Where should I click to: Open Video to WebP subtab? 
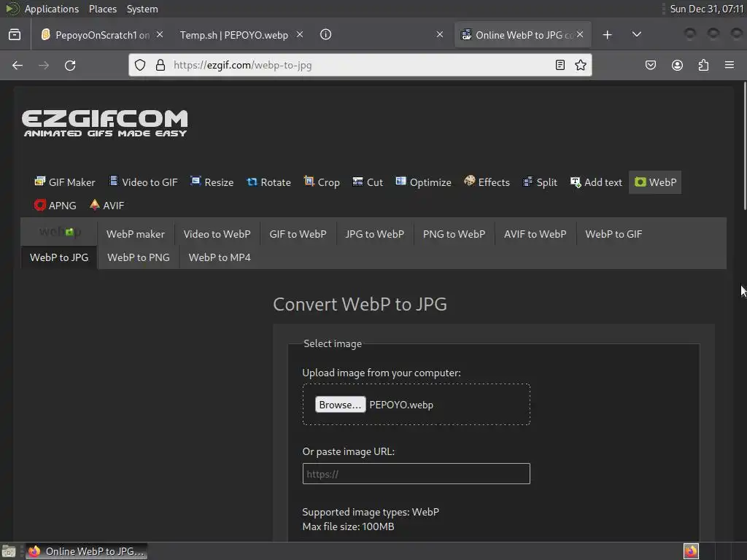[217, 234]
